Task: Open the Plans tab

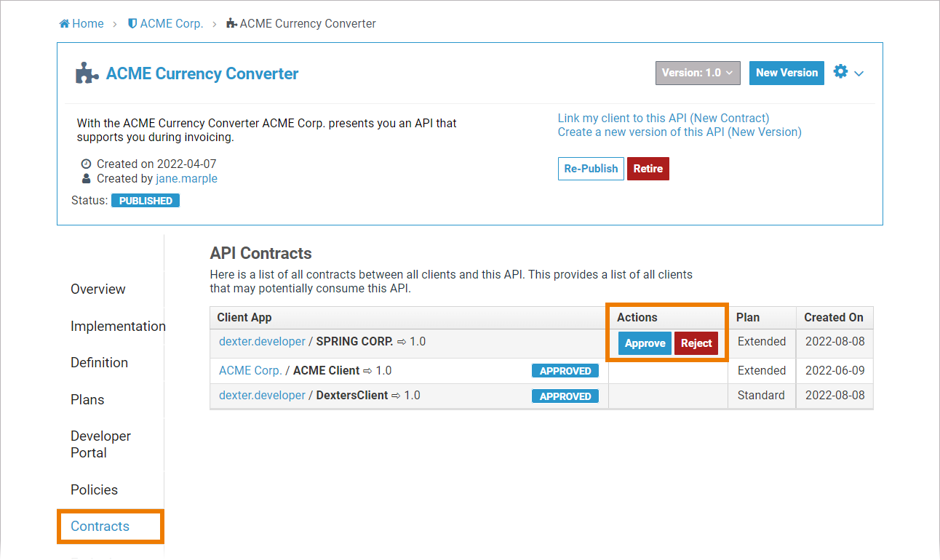Action: point(87,399)
